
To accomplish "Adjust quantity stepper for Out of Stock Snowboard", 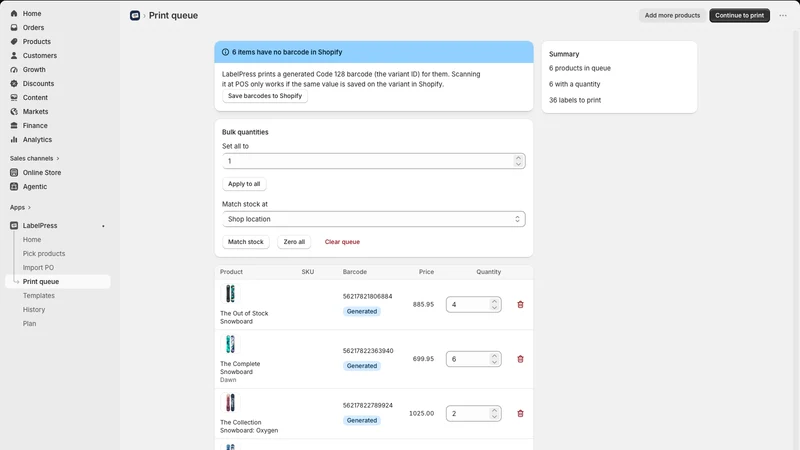I will point(494,305).
